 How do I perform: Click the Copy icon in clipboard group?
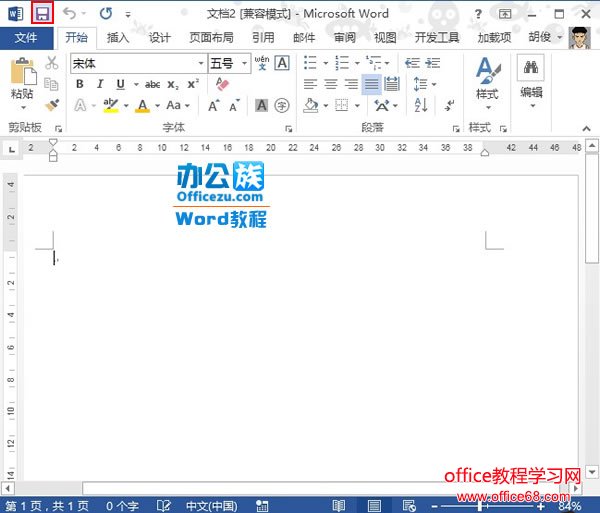pos(51,84)
